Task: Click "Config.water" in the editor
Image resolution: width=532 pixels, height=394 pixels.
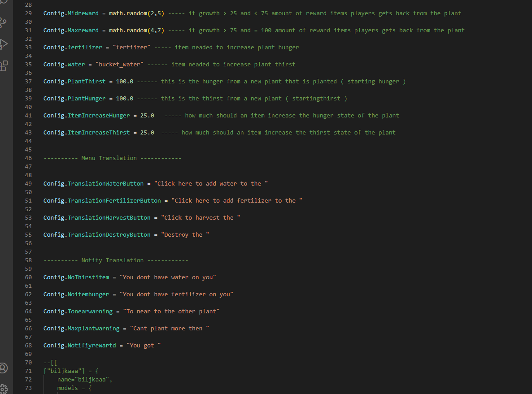Action: click(64, 65)
